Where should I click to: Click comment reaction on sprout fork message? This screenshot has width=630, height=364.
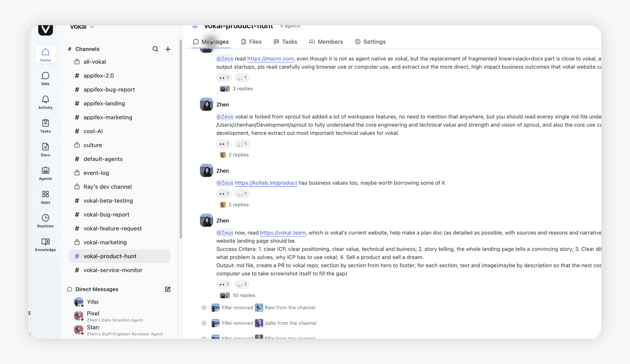point(242,144)
